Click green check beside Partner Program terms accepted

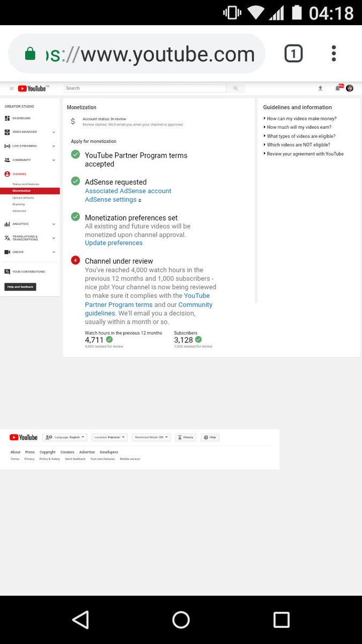point(76,155)
